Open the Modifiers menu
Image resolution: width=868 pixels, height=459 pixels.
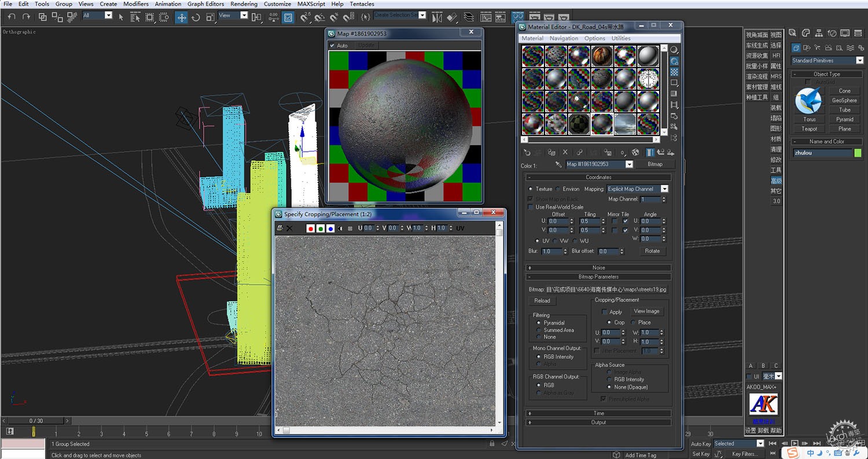coord(136,4)
